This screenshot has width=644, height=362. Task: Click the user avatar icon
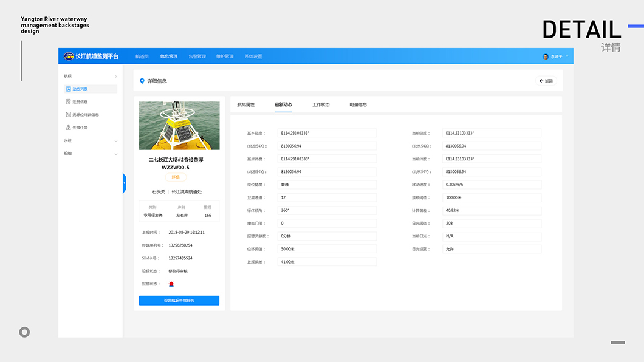[x=546, y=56]
